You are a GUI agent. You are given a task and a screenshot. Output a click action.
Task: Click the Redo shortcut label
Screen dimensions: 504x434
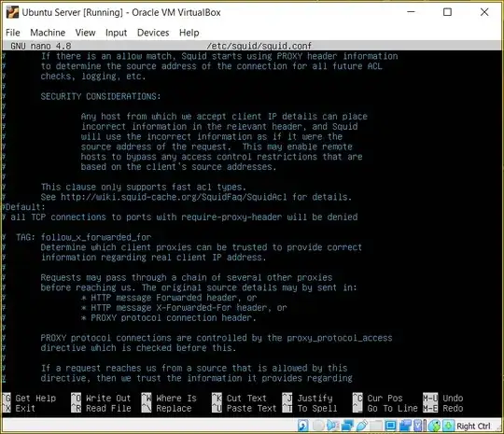(x=453, y=408)
